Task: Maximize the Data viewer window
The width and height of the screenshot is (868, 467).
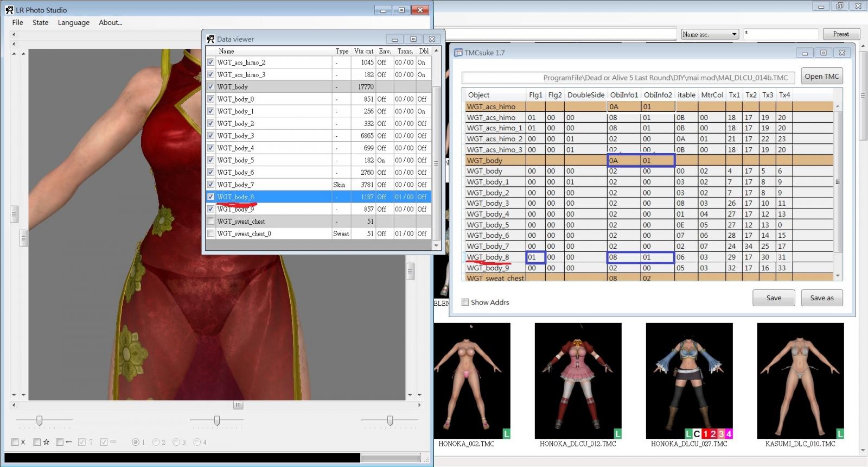Action: point(413,39)
